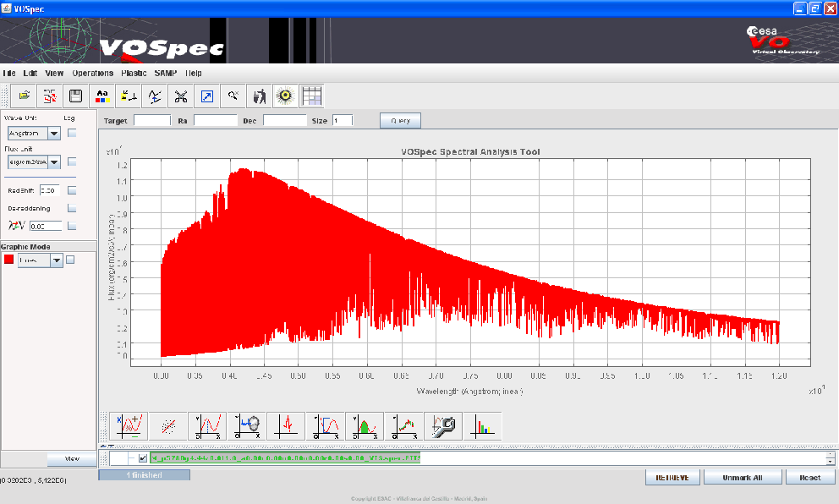
Task: Click the open folder toolbar icon
Action: (x=25, y=96)
